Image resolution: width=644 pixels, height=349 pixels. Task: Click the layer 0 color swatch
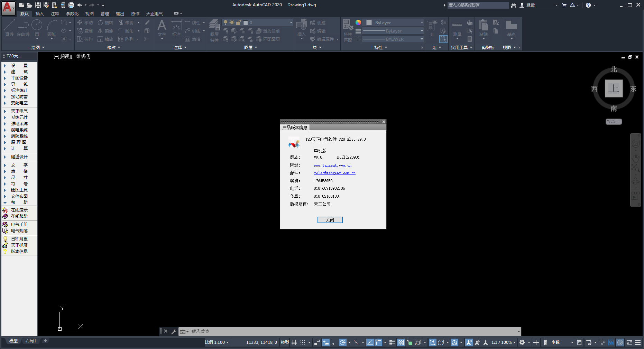coord(246,22)
